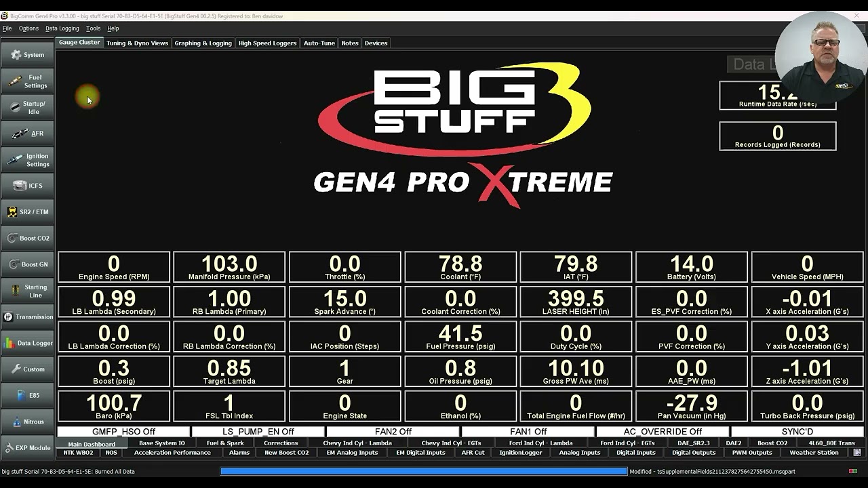Select the Ford Ind Cyl - Lambda tab
Viewport: 868px width, 488px height.
pyautogui.click(x=541, y=443)
